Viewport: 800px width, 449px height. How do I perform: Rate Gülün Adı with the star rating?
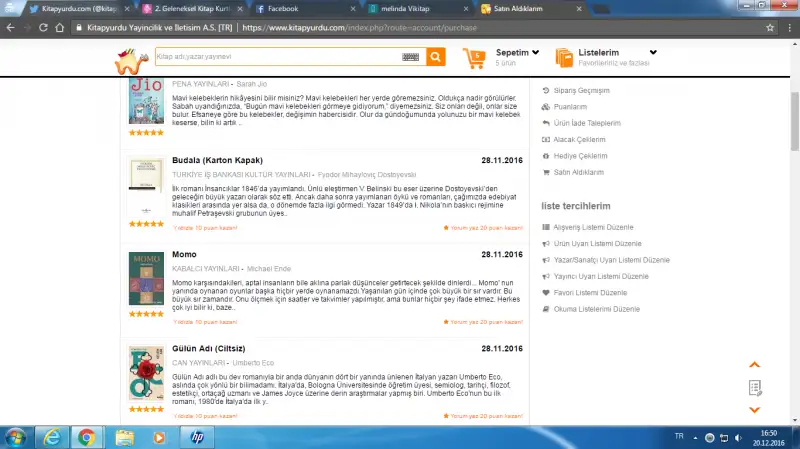pos(146,409)
